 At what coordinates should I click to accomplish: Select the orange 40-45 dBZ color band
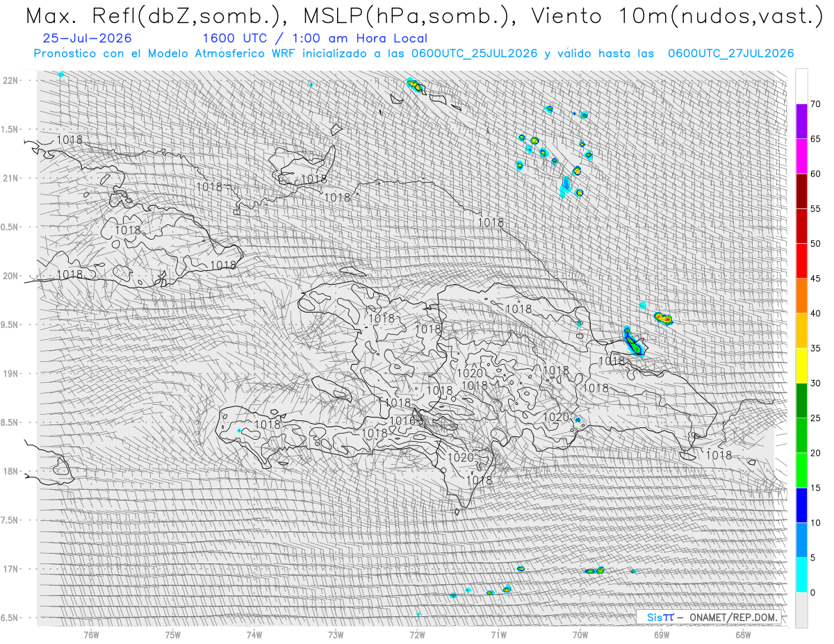pyautogui.click(x=801, y=296)
